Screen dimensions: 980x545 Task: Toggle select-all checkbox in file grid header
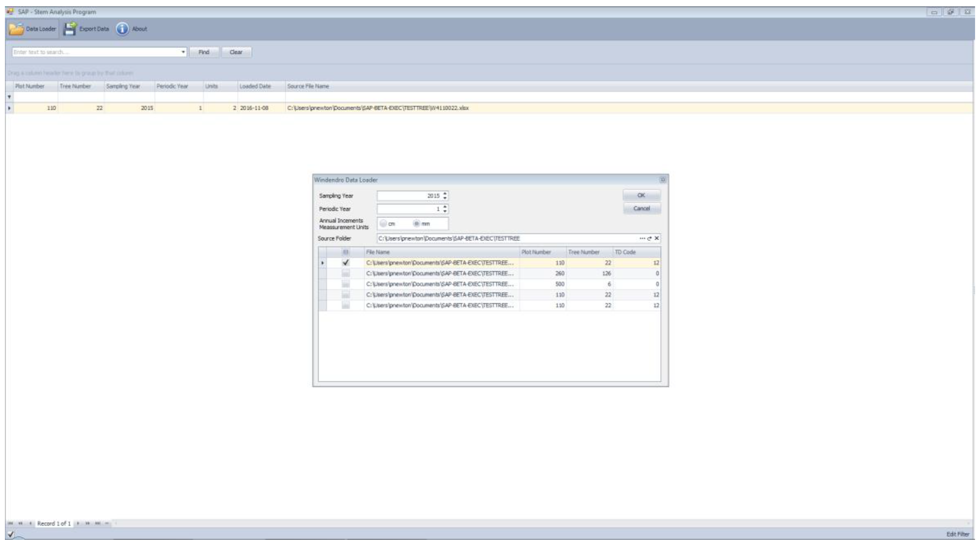coord(346,252)
